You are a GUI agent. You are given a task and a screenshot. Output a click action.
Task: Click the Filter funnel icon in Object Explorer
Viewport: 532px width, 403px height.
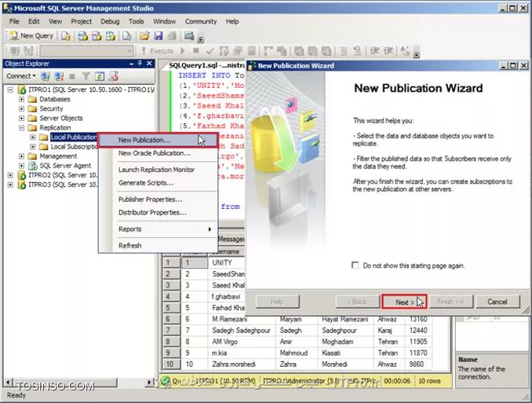86,76
